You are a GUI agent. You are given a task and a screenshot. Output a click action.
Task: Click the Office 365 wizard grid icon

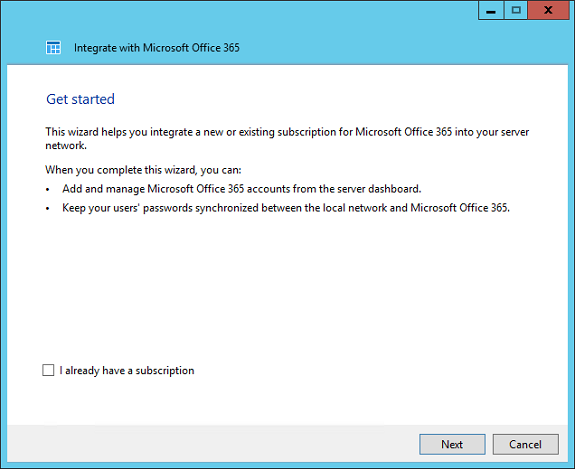click(53, 48)
